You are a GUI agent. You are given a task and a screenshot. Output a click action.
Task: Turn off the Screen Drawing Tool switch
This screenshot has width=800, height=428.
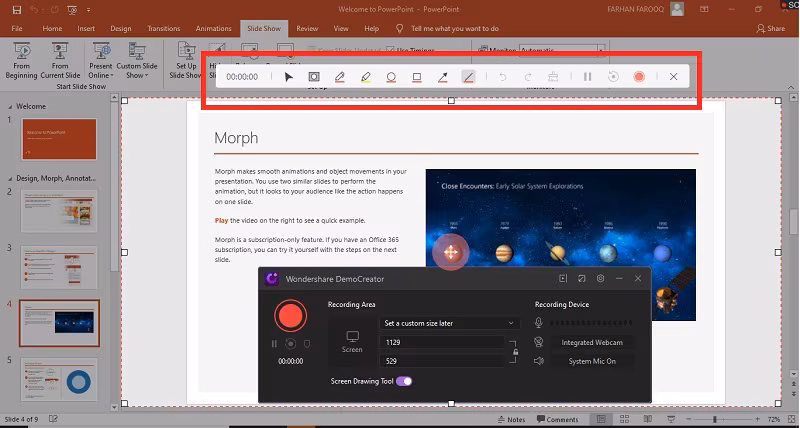click(x=404, y=381)
